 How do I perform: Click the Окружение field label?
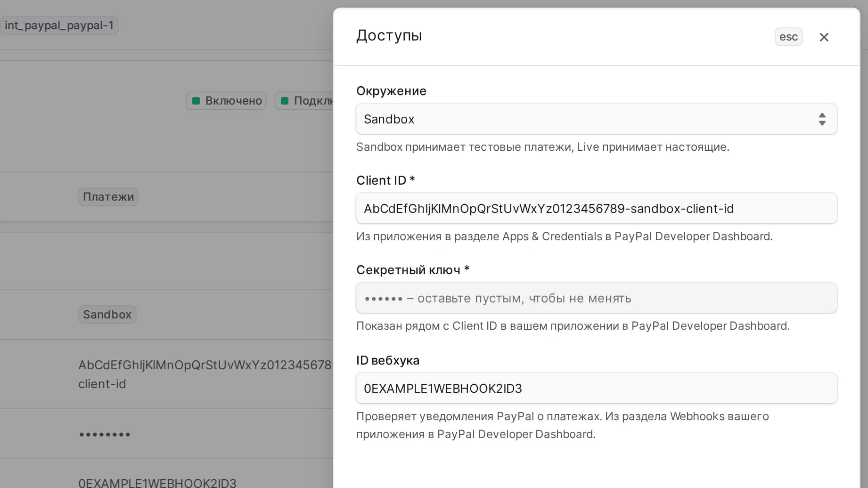coord(391,91)
